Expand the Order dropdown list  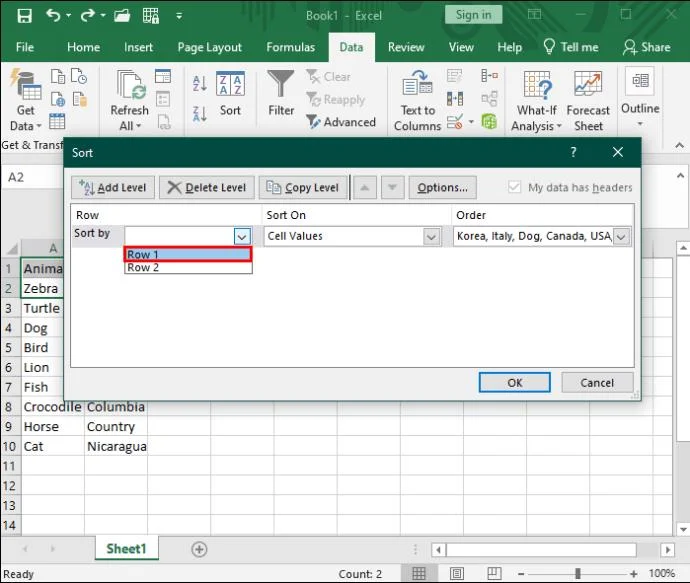(x=621, y=237)
